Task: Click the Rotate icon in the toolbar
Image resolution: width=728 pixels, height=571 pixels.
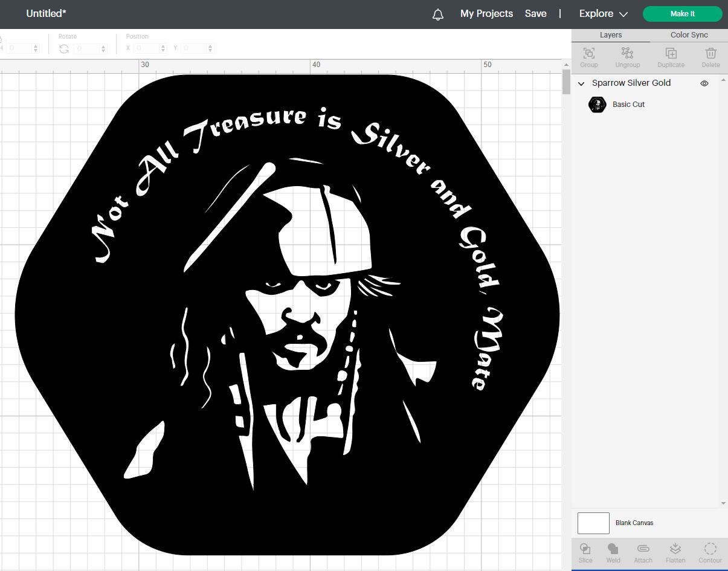Action: (x=64, y=48)
